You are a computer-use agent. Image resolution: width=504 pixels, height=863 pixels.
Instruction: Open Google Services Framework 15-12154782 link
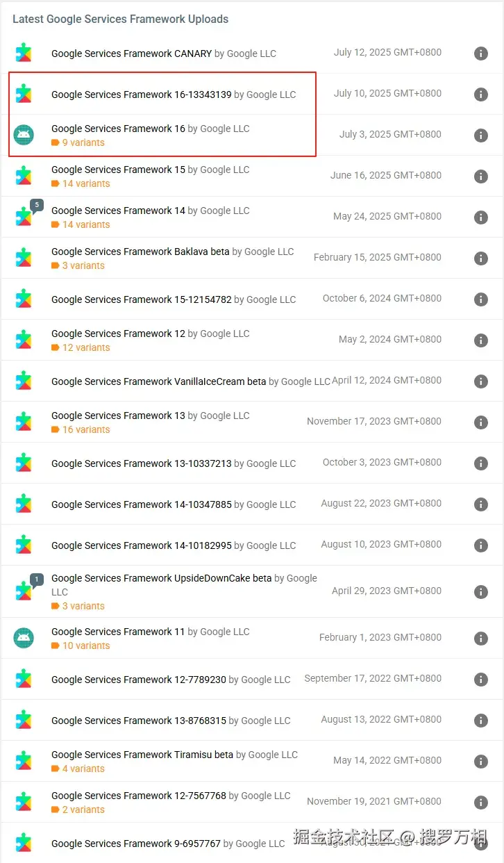coord(141,299)
